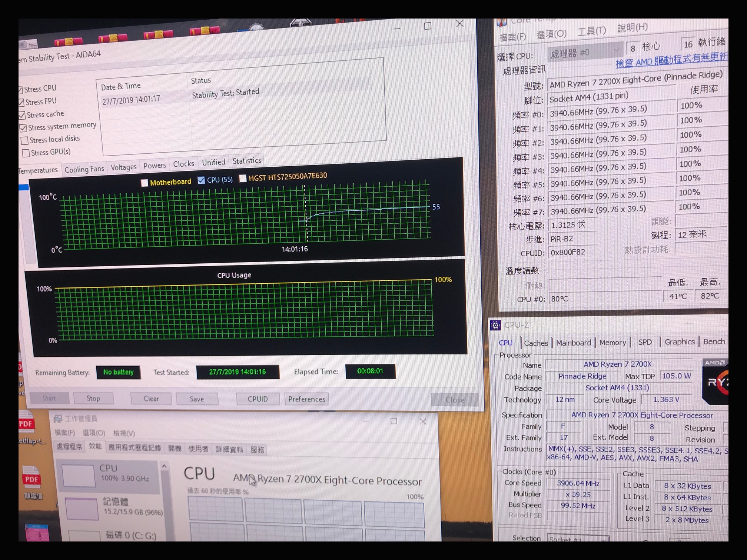Click the Core Temp application icon
This screenshot has height=560, width=747.
point(501,22)
